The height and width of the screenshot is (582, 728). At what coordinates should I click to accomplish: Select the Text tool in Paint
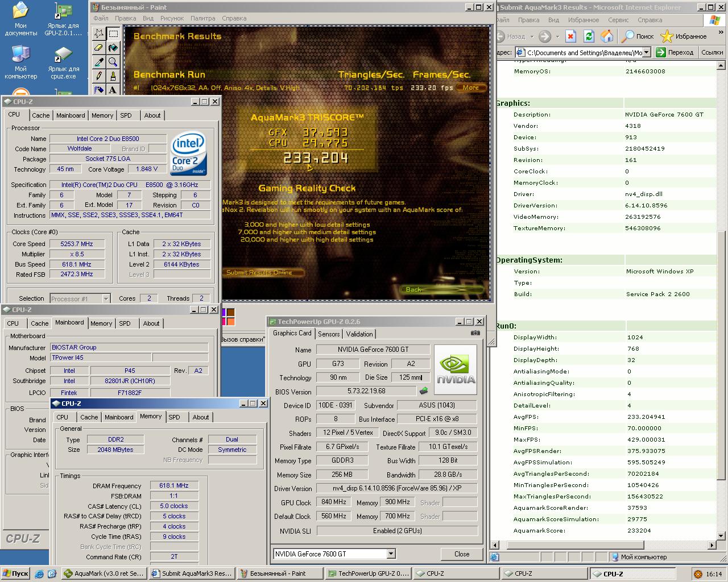(x=113, y=89)
